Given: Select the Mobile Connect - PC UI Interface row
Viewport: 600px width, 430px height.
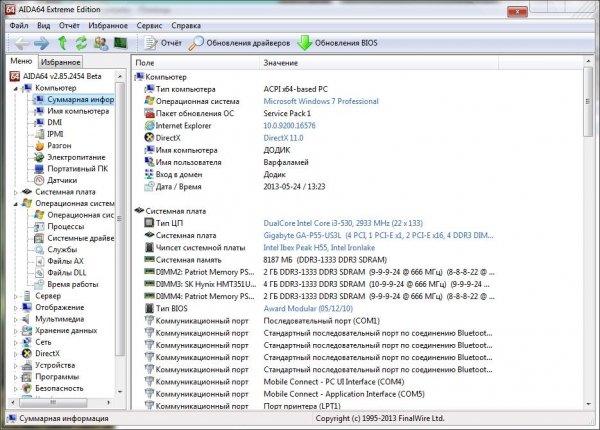Looking at the screenshot, I should [x=320, y=382].
